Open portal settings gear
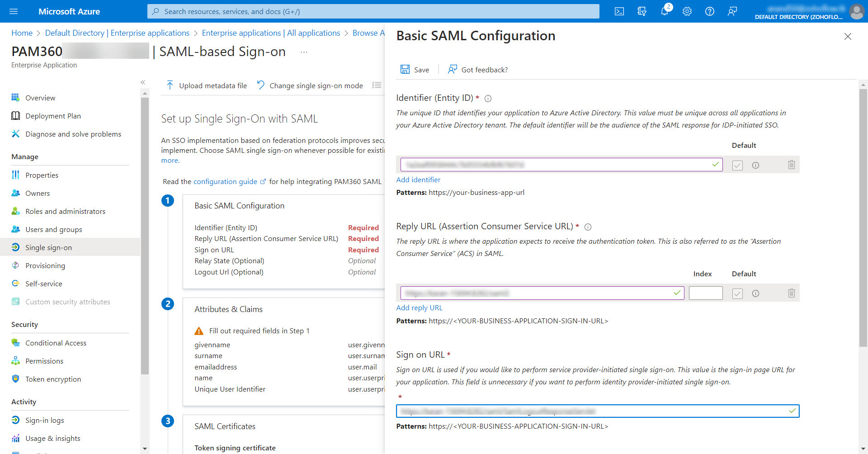Screen dimensions: 868x454 point(687,11)
